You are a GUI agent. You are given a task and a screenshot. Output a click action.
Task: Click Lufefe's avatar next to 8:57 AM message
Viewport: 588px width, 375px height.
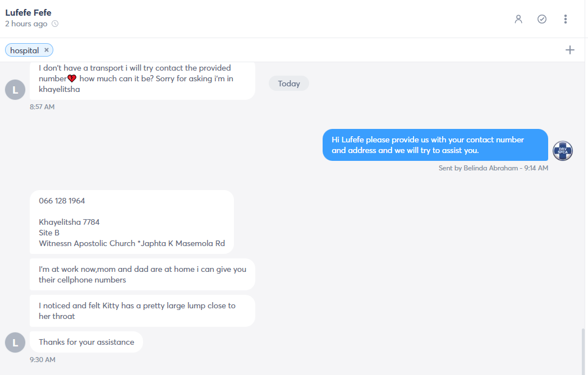coord(15,90)
